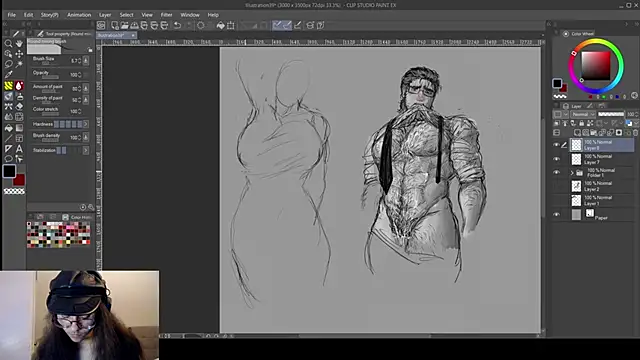
Task: Toggle visibility of Folder 1
Action: point(556,173)
